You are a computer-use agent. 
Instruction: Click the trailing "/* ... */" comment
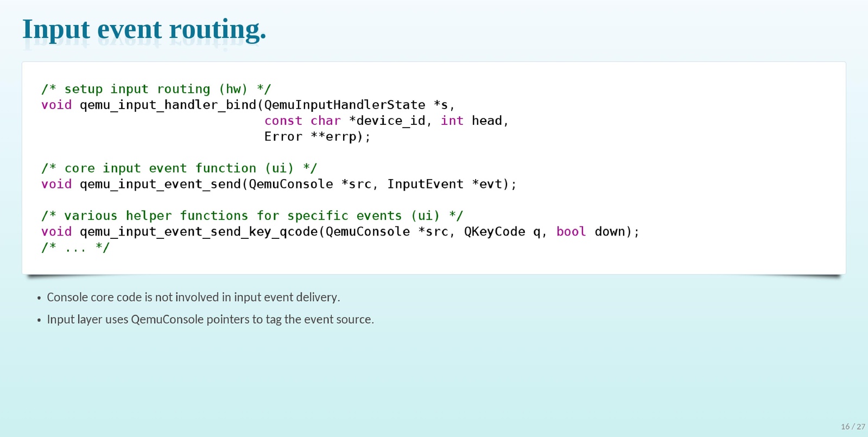[x=75, y=248]
